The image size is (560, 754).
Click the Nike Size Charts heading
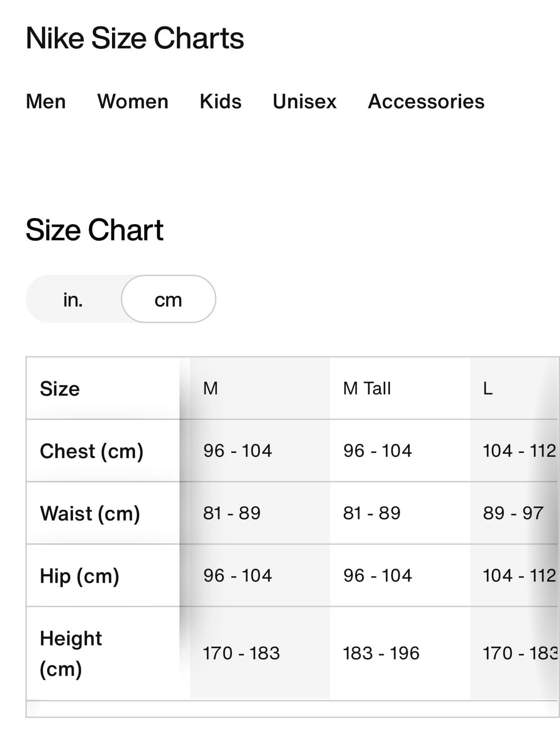[135, 38]
